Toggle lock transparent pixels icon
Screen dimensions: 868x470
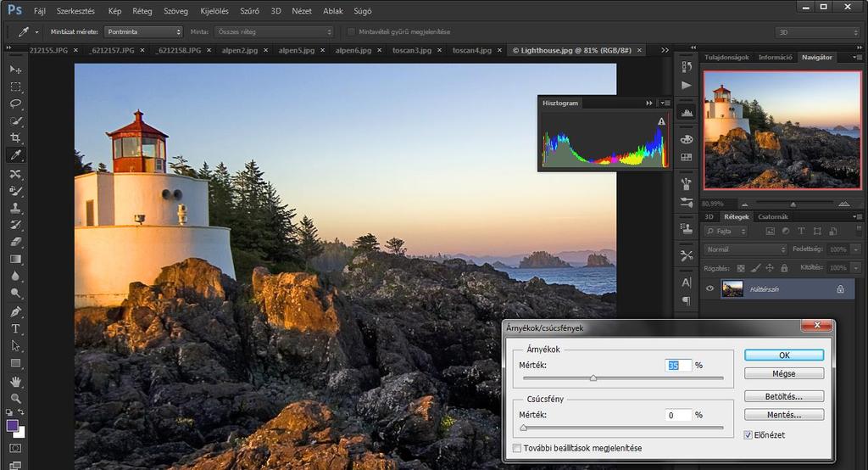(x=741, y=268)
